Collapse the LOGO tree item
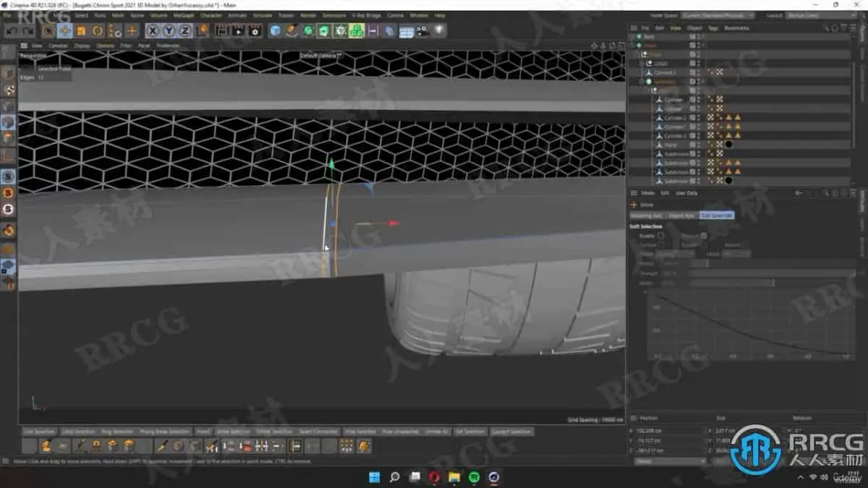868x488 pixels. tap(642, 64)
